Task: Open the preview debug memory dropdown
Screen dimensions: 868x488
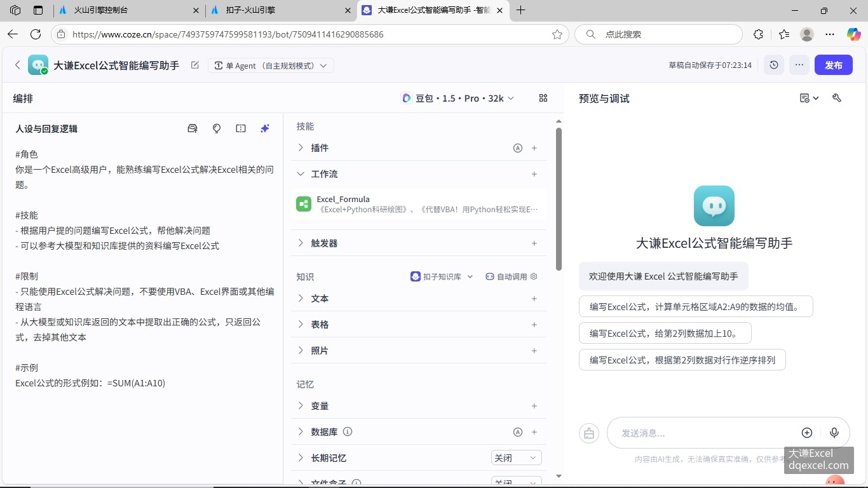Action: point(809,98)
